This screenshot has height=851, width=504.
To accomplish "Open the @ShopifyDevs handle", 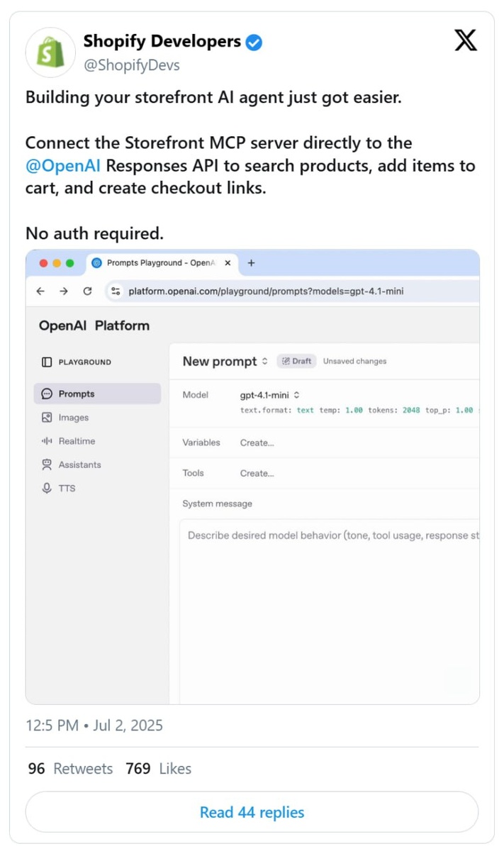I will click(x=132, y=65).
